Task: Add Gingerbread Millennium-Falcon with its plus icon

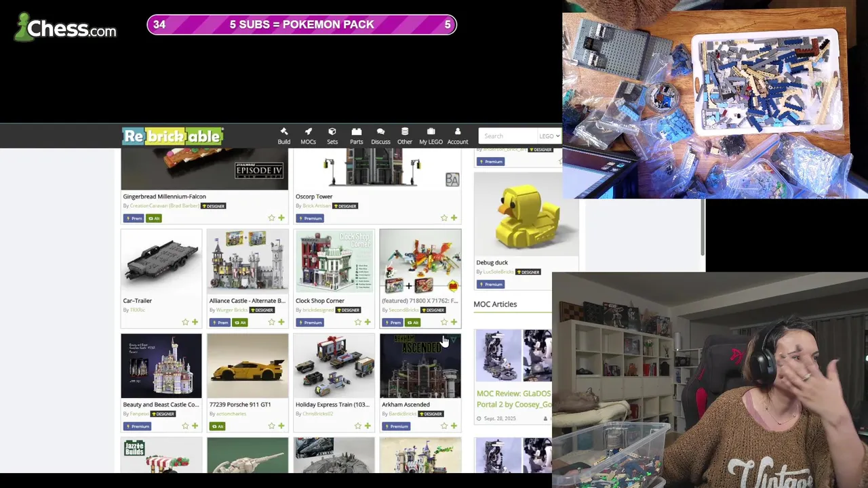Action: pyautogui.click(x=281, y=218)
